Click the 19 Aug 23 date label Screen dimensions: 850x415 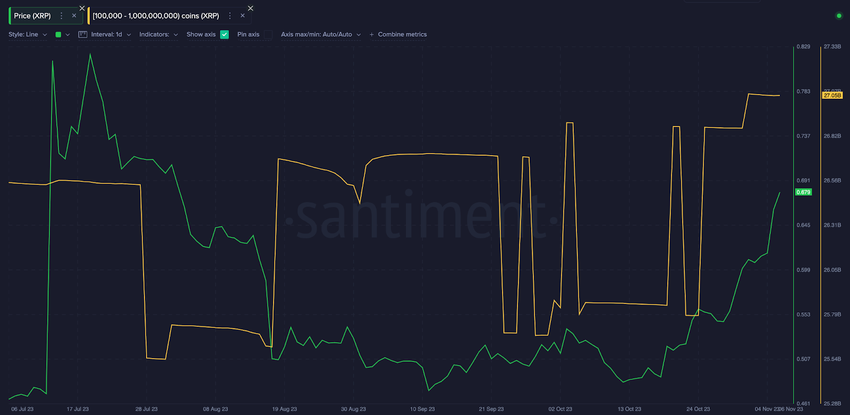[284, 409]
